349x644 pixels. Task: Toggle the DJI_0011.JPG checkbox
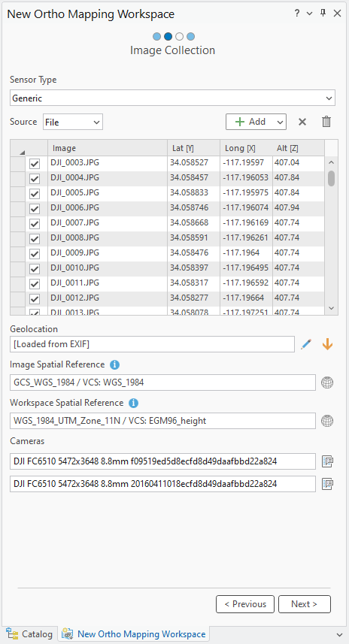35,284
